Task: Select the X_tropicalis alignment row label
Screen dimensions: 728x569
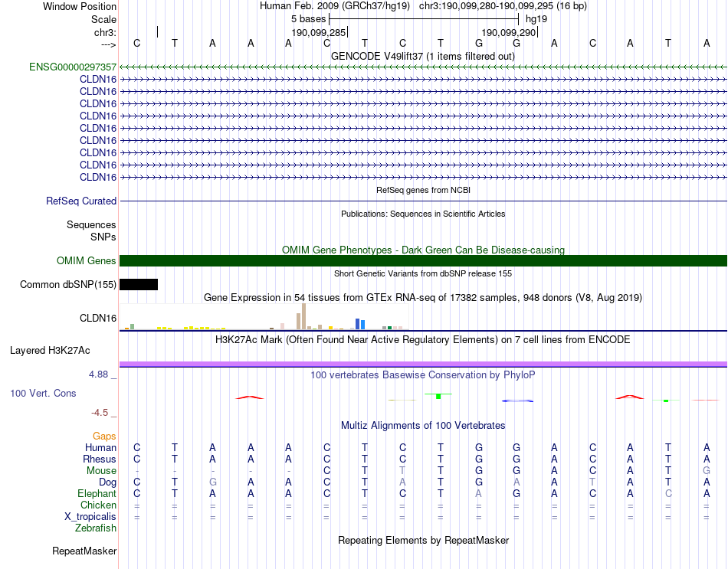Action: pyautogui.click(x=90, y=517)
